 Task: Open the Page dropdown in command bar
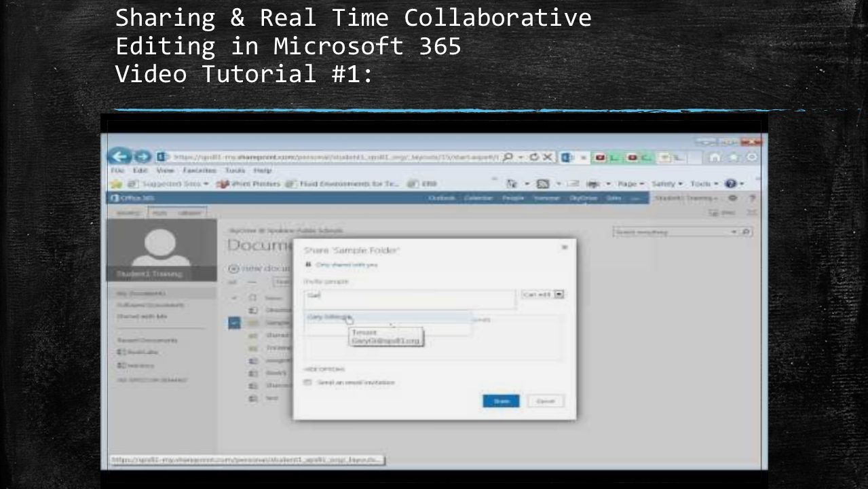(x=630, y=184)
